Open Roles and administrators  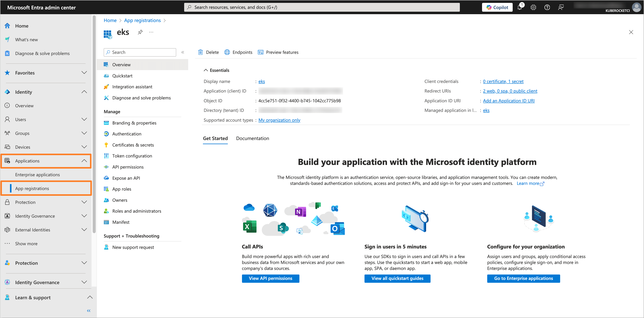click(137, 211)
